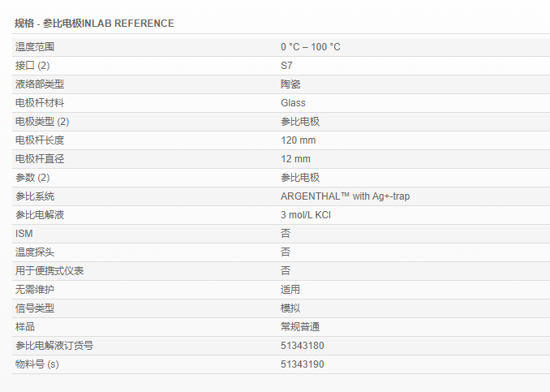Click material number 51343190
The image size is (550, 392).
point(303,364)
